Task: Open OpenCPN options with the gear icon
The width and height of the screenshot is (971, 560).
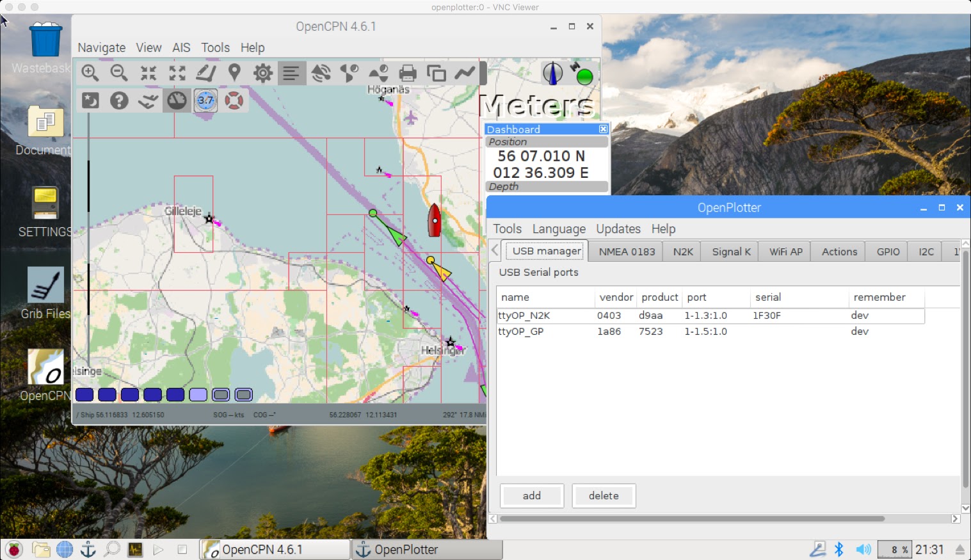Action: [x=262, y=72]
